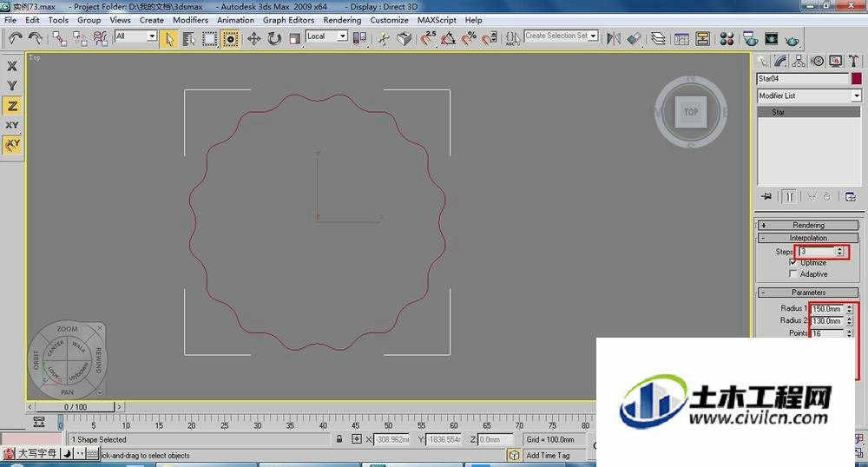This screenshot has width=868, height=467.
Task: Activate the Select and Move tool
Action: click(x=253, y=39)
